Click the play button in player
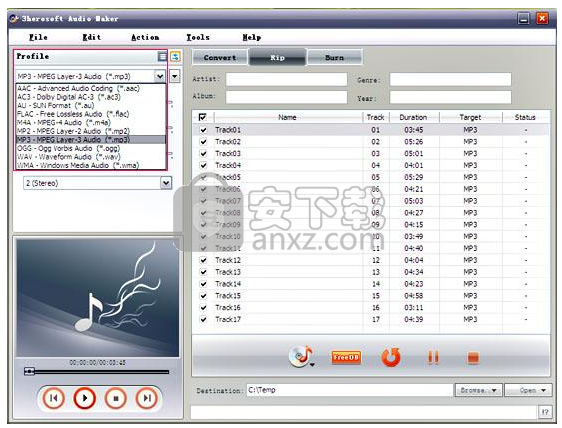 pyautogui.click(x=85, y=398)
